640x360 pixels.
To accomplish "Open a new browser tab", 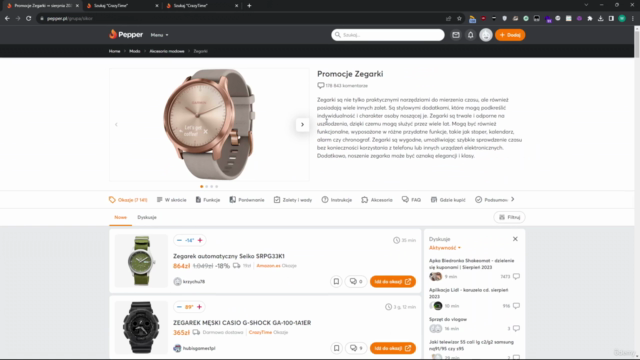I will click(249, 6).
